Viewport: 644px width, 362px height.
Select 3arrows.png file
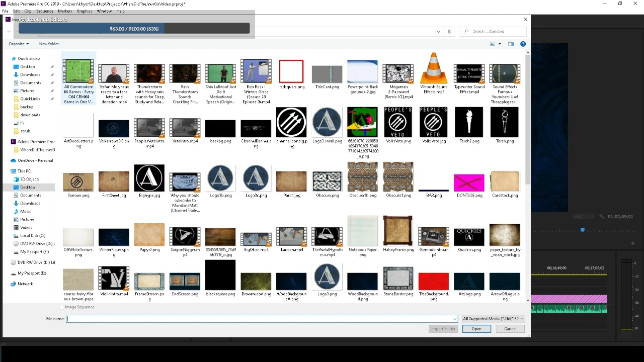(78, 185)
